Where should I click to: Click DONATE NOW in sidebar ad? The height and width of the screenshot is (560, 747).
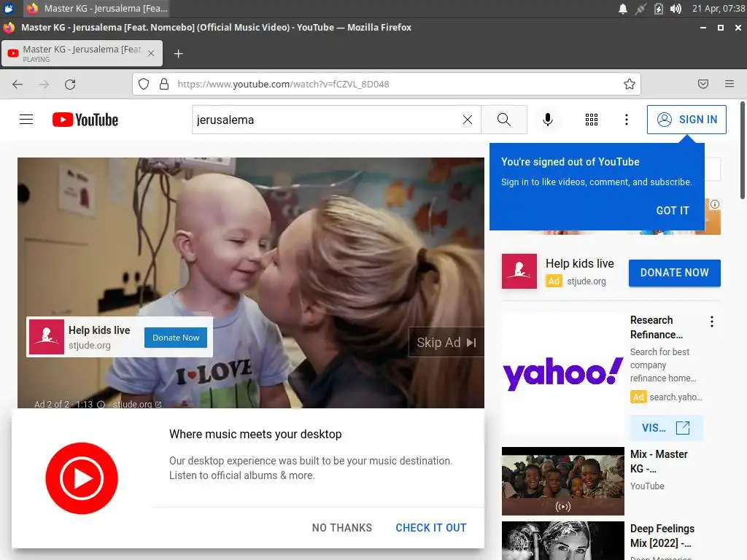[x=674, y=273]
